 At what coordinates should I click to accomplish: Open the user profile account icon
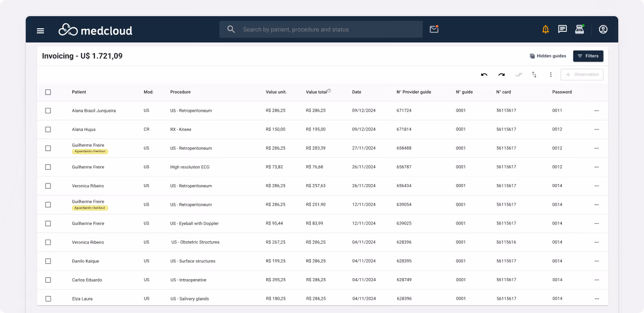tap(603, 29)
